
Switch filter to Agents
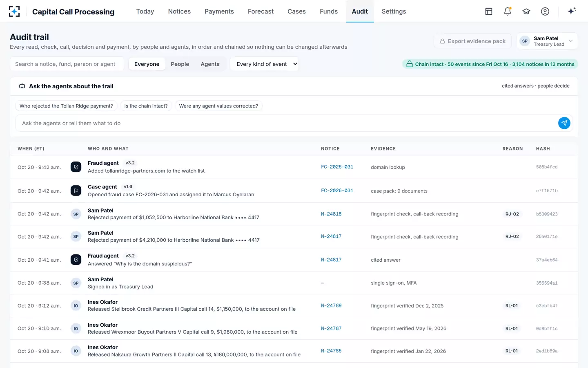pyautogui.click(x=210, y=64)
